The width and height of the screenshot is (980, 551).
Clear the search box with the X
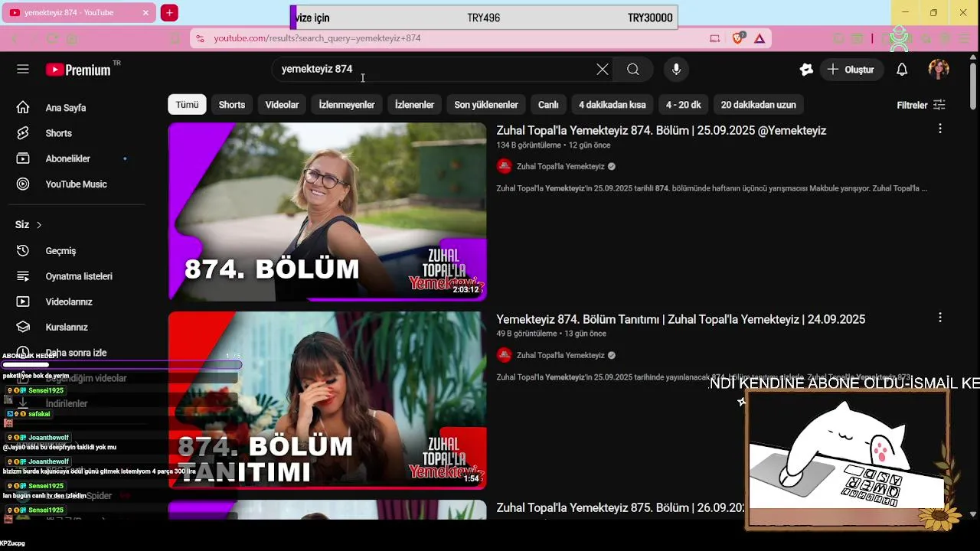[x=603, y=70]
